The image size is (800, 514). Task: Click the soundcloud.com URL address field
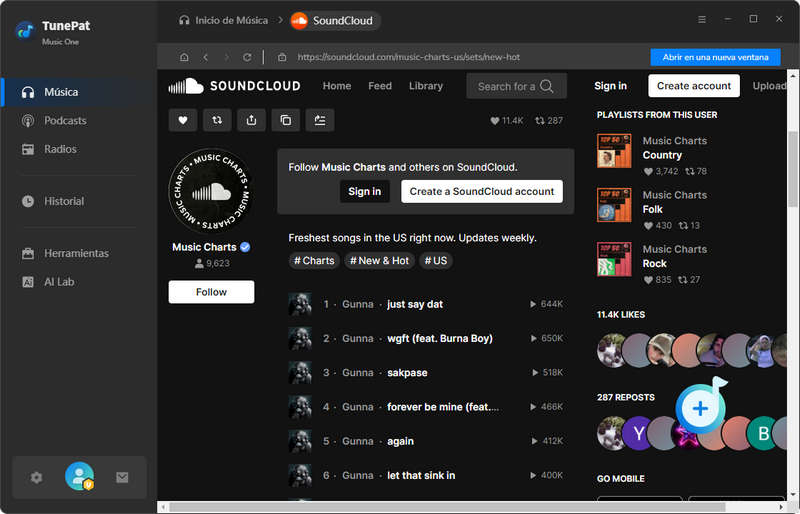click(x=409, y=57)
